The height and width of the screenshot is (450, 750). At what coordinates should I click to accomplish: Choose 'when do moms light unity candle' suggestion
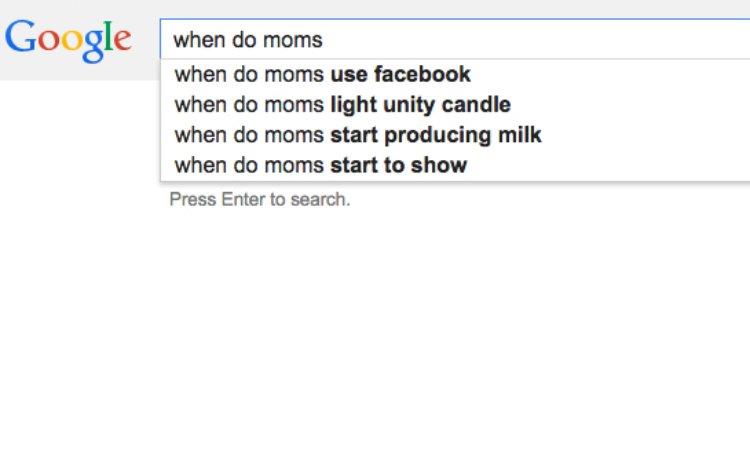tap(455, 105)
